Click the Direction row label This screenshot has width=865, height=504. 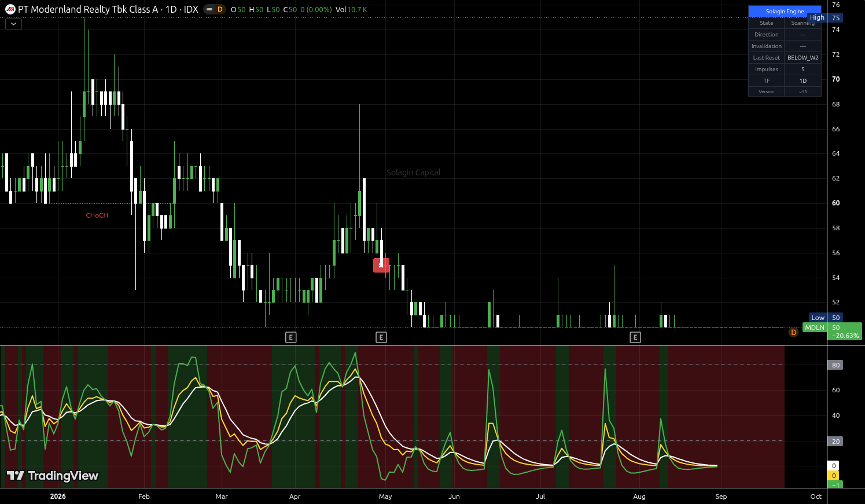tap(766, 35)
